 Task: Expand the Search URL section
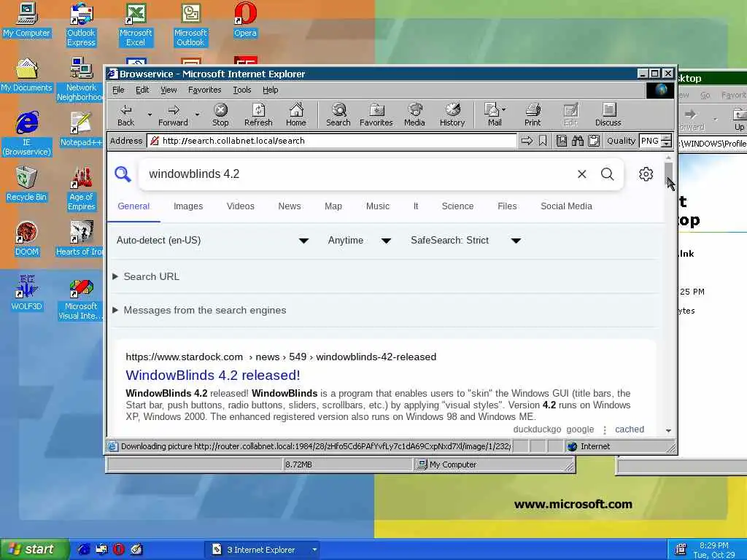point(146,276)
